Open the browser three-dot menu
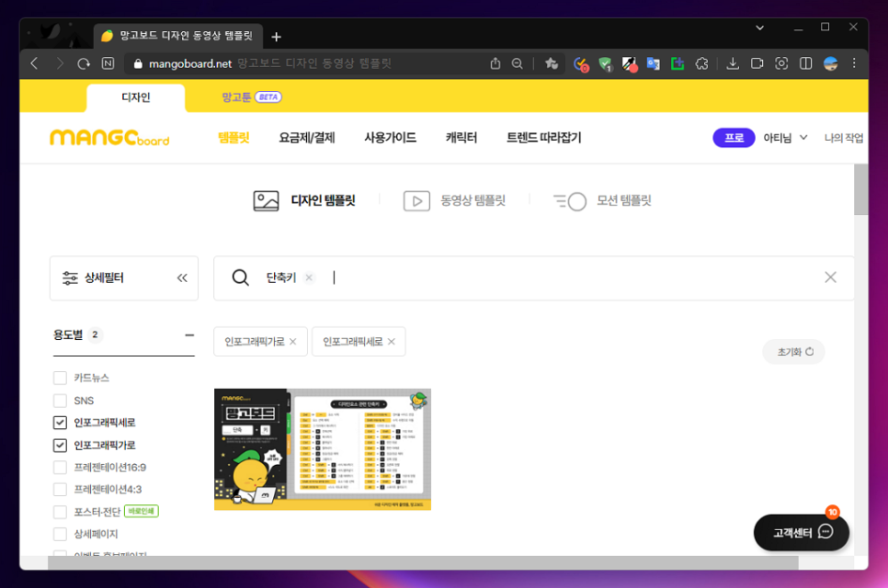 [x=854, y=63]
